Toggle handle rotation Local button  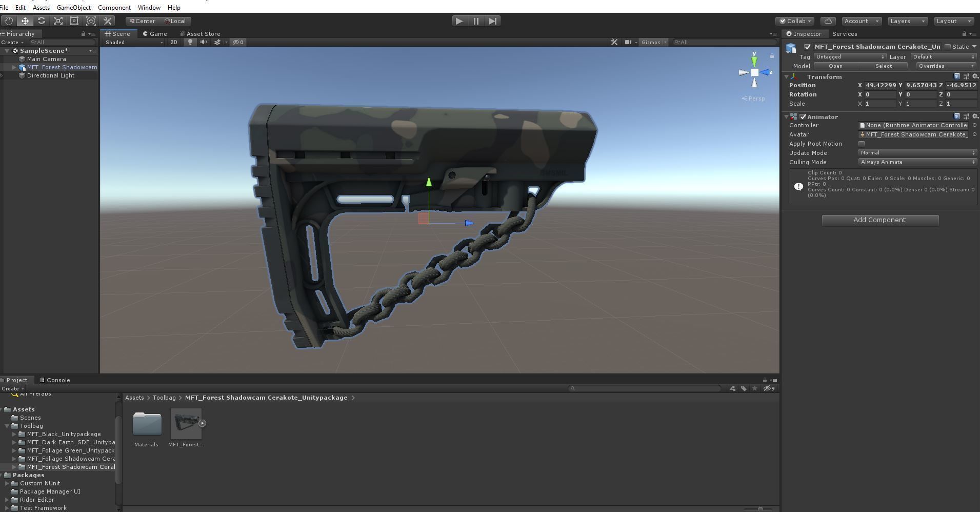tap(175, 21)
